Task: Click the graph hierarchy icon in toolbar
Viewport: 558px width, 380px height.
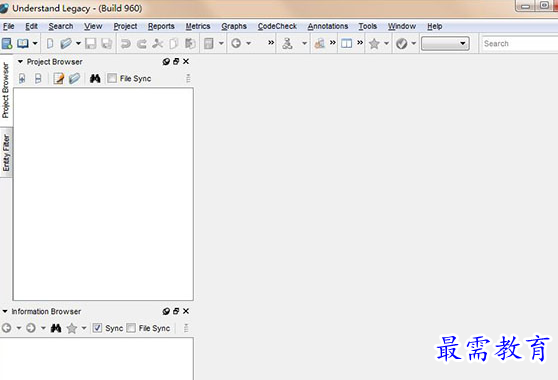Action: tap(288, 43)
